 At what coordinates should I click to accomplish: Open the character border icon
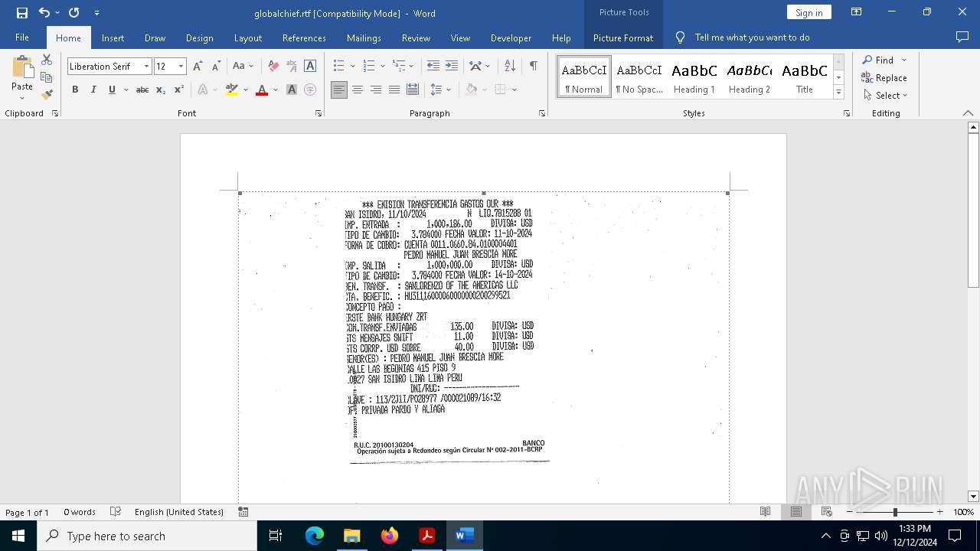(x=310, y=67)
